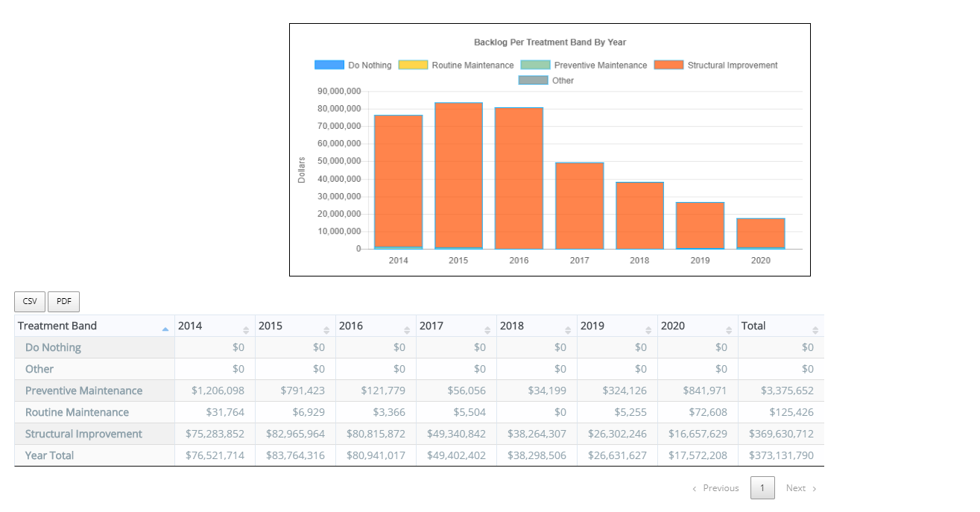The height and width of the screenshot is (512, 980).
Task: Sort table by 2014 column
Action: [214, 326]
